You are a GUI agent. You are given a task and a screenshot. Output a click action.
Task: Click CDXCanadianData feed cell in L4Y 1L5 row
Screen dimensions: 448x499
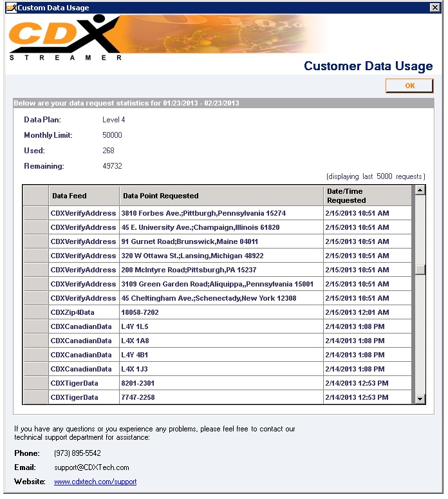coord(84,326)
